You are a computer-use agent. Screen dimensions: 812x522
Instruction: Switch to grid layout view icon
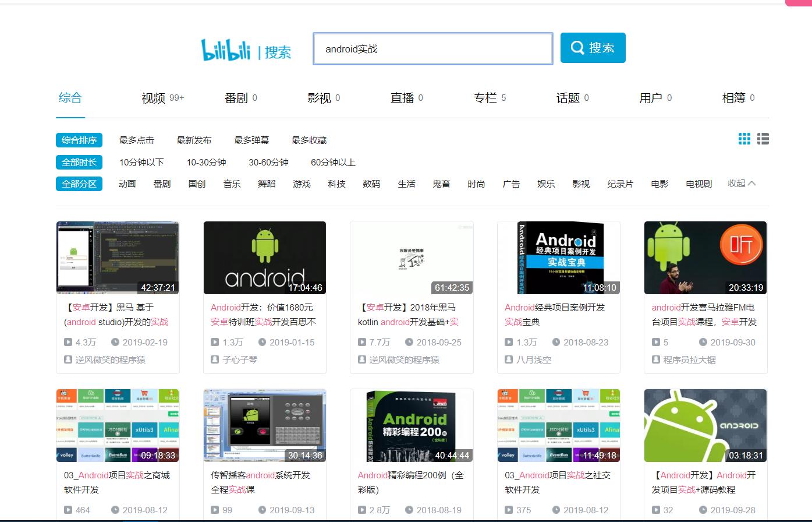click(x=744, y=139)
